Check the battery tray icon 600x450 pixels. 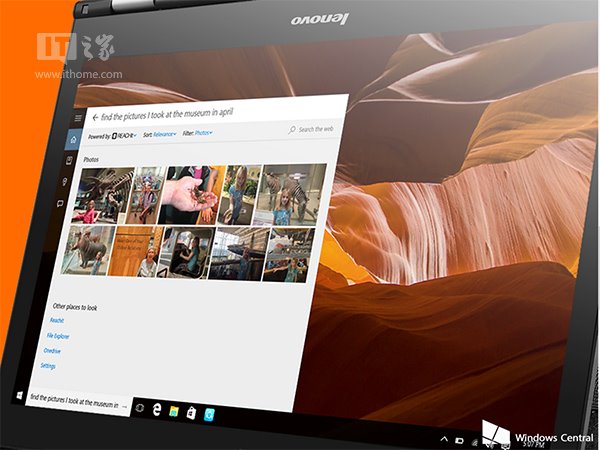pyautogui.click(x=460, y=441)
